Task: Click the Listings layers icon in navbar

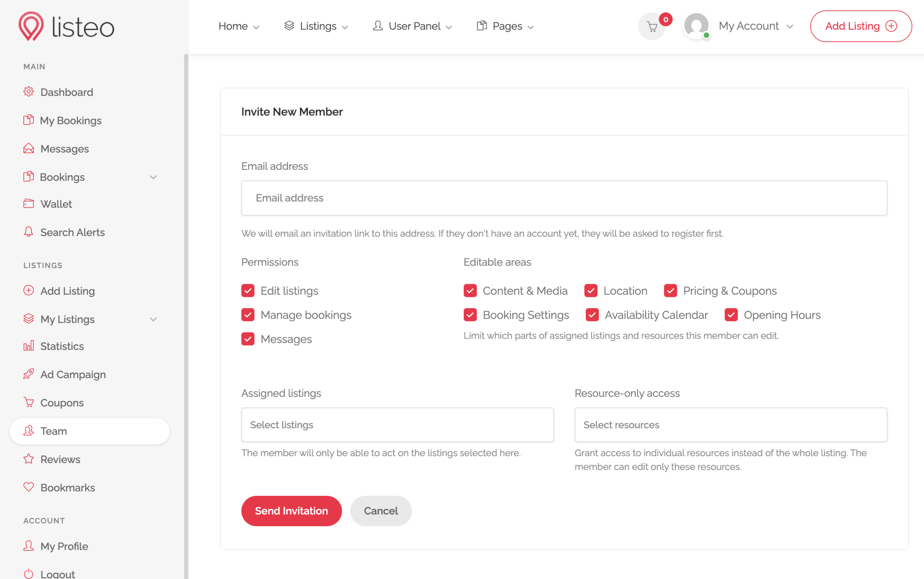Action: pos(289,26)
